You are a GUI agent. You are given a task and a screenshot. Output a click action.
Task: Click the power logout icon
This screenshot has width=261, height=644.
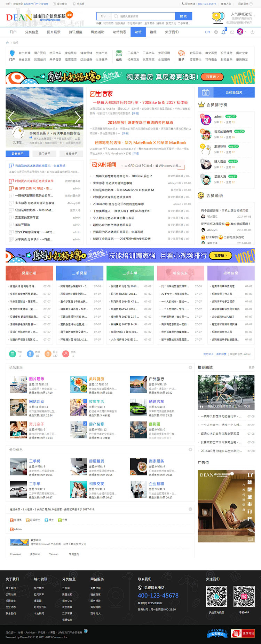(252, 32)
